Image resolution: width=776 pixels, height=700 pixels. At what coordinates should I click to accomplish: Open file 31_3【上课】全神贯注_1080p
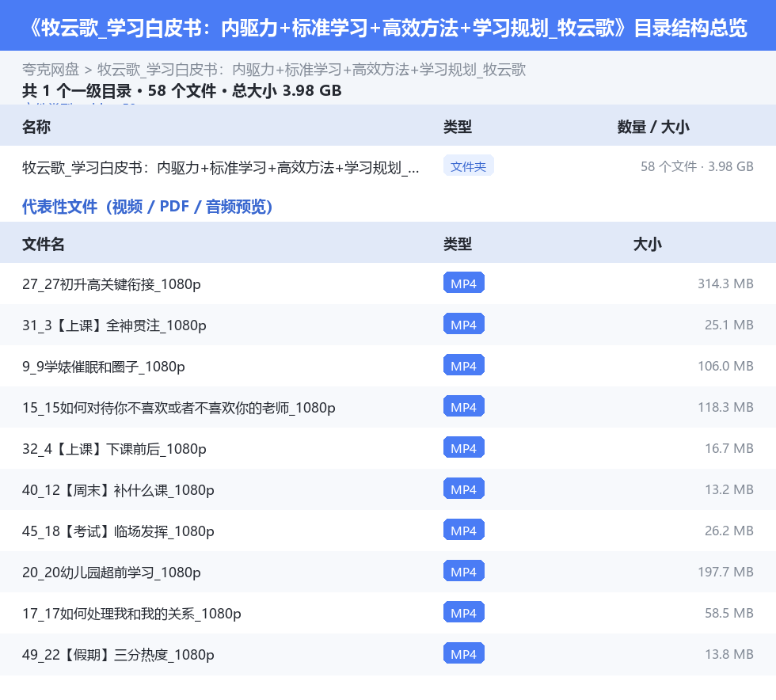(114, 325)
